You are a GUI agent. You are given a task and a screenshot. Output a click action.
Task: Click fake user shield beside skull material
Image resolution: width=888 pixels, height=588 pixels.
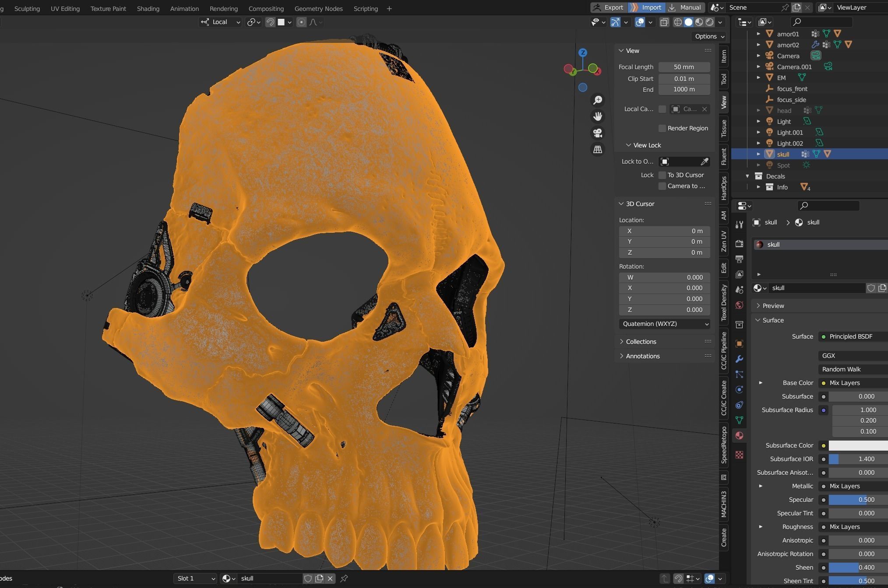[x=871, y=288]
